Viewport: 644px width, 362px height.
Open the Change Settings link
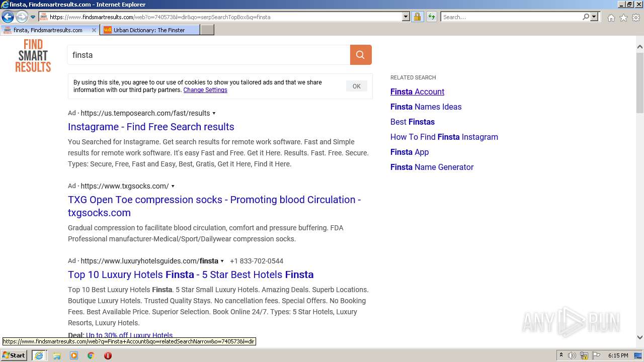point(205,90)
